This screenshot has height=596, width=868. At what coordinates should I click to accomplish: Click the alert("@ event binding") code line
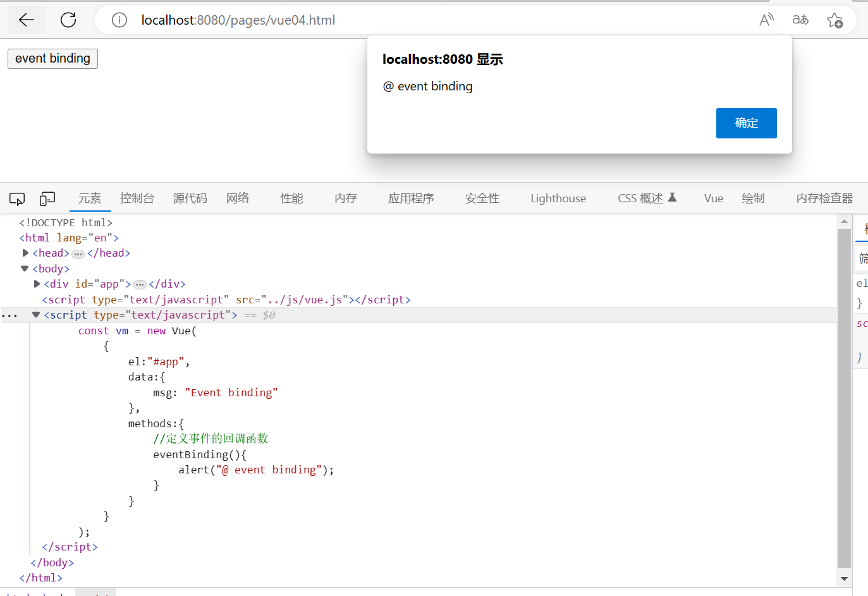pyautogui.click(x=256, y=470)
